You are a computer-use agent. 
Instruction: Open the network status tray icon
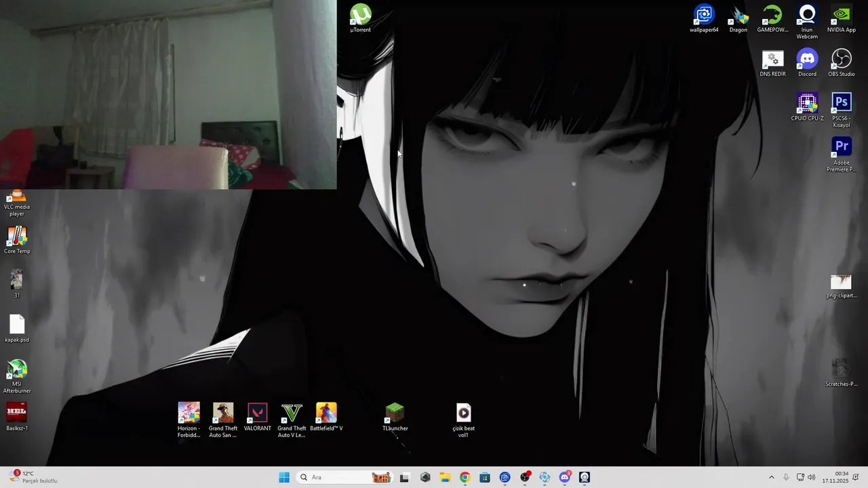click(x=800, y=477)
